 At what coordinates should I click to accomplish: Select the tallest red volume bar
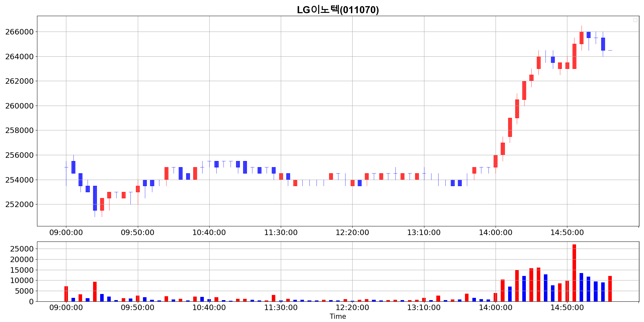point(574,273)
